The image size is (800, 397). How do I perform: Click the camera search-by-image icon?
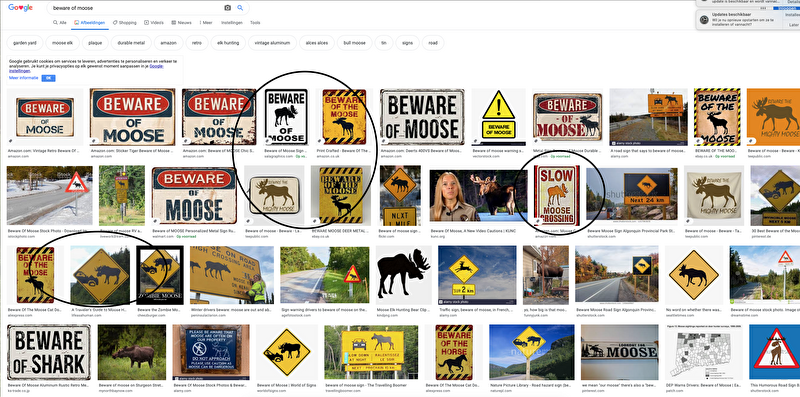click(x=228, y=8)
